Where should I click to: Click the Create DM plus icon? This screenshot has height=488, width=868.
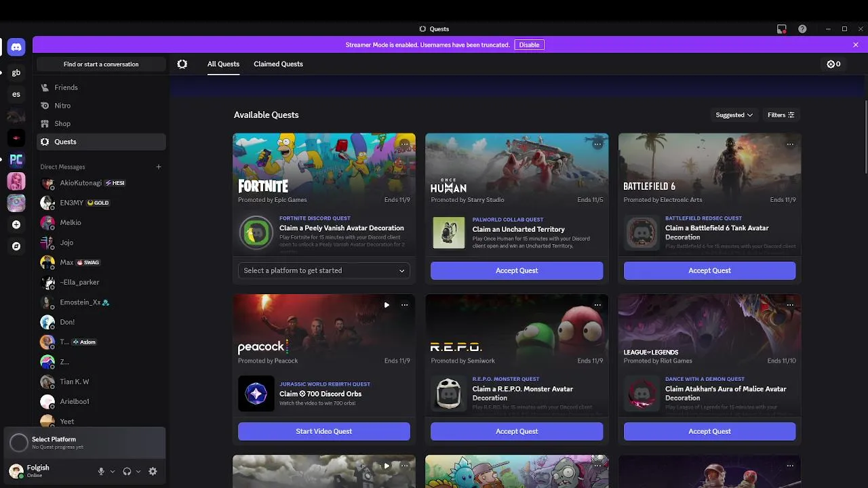(159, 167)
